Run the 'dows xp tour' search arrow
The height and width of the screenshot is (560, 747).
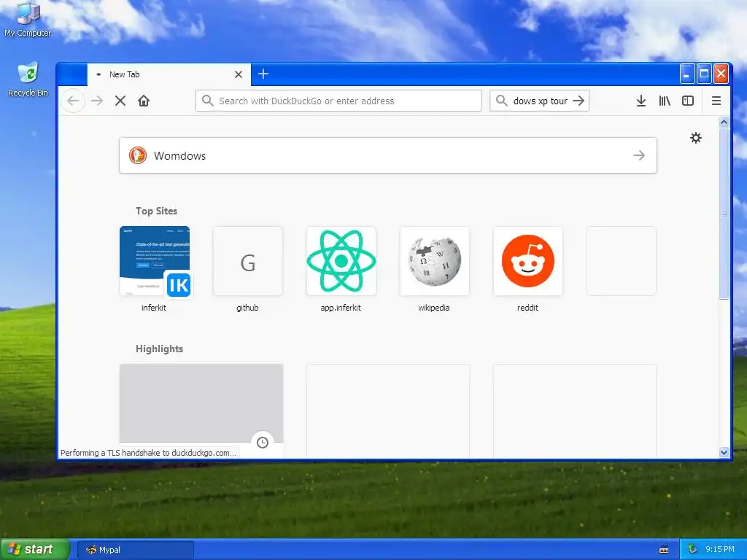[x=578, y=101]
